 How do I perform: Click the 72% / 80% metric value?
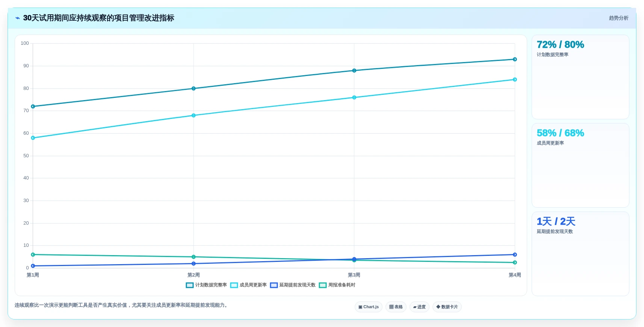coord(560,45)
